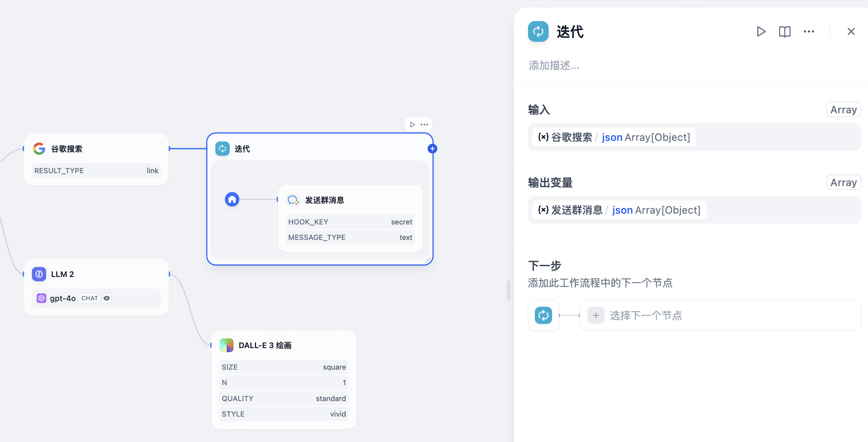
Task: Click the play icon above the 迭代 node
Action: (x=412, y=124)
